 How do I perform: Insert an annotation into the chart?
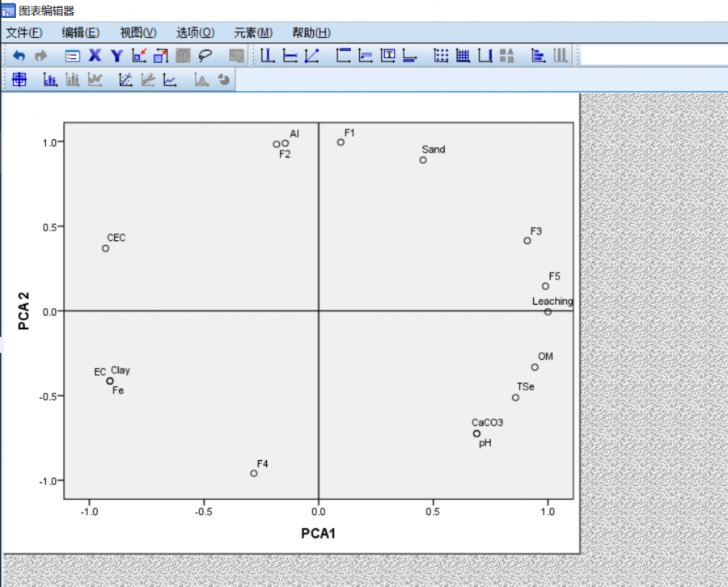tap(366, 56)
